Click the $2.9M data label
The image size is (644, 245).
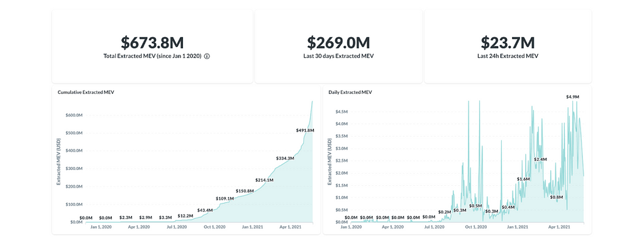(x=146, y=217)
